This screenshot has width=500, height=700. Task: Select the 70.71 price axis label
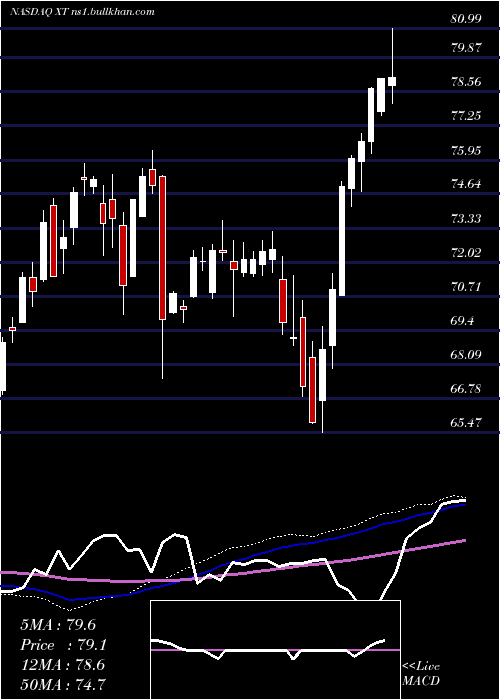click(x=467, y=287)
